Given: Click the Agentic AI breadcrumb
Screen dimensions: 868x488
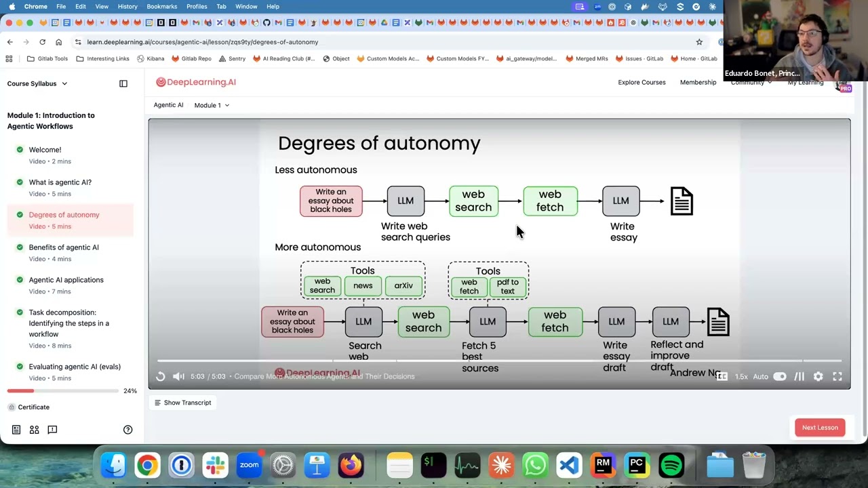Looking at the screenshot, I should (168, 105).
